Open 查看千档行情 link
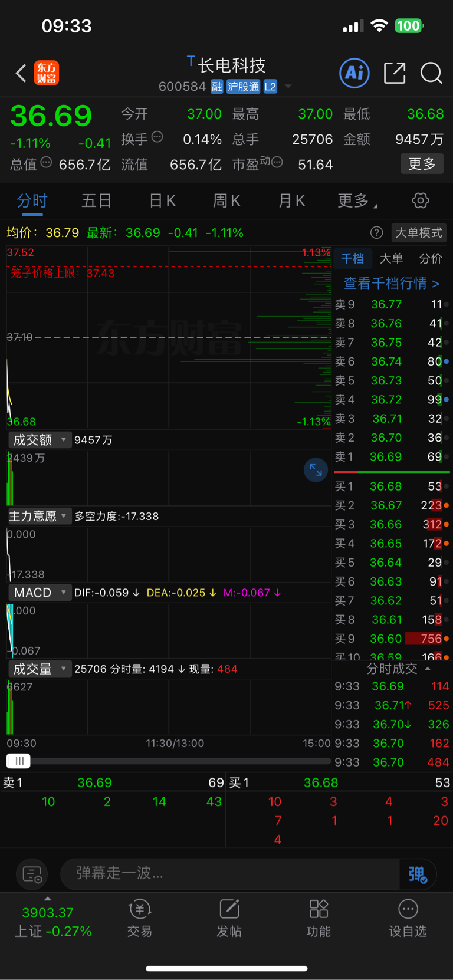 click(392, 283)
